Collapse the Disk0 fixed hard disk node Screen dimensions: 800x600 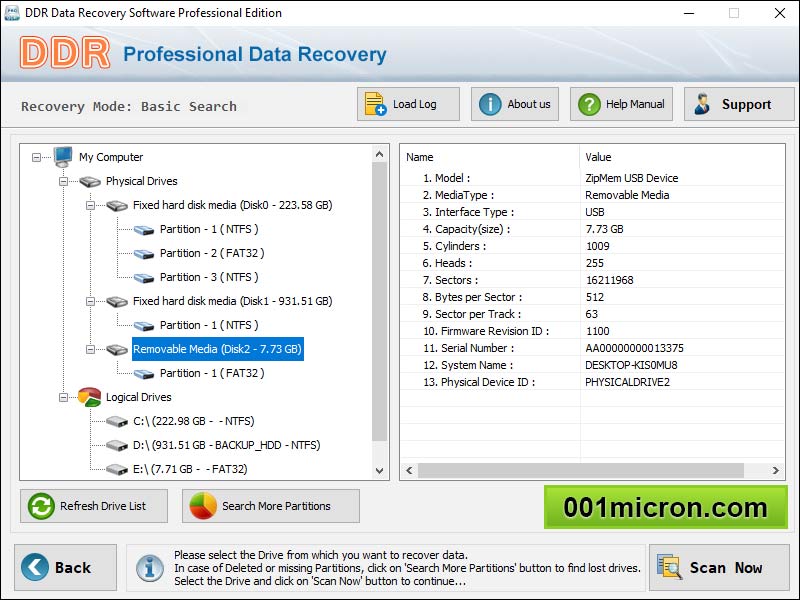[92, 205]
